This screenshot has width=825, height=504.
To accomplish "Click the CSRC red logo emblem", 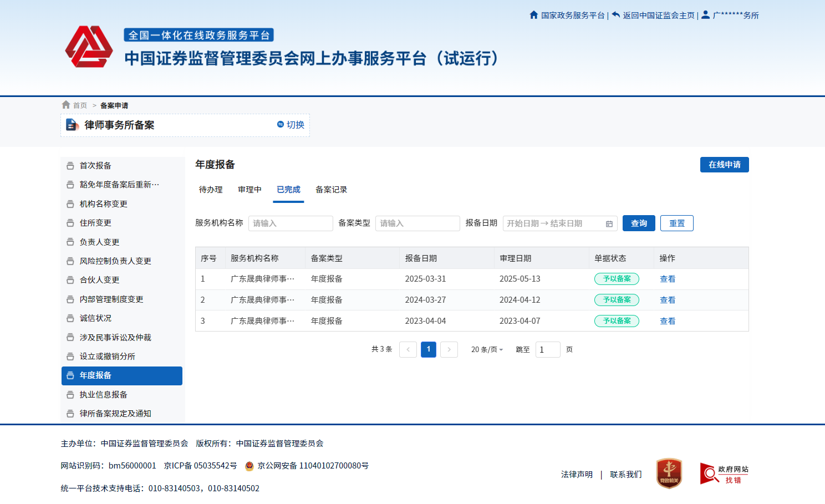I will pyautogui.click(x=89, y=47).
